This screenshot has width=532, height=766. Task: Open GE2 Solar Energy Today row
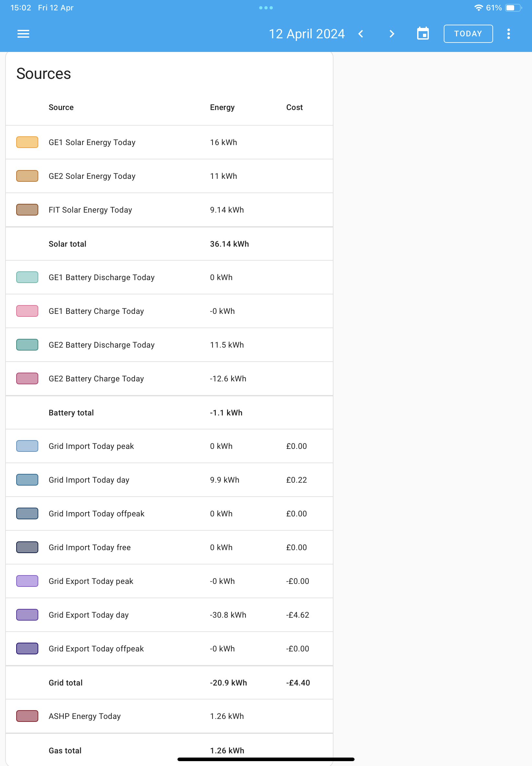point(169,176)
